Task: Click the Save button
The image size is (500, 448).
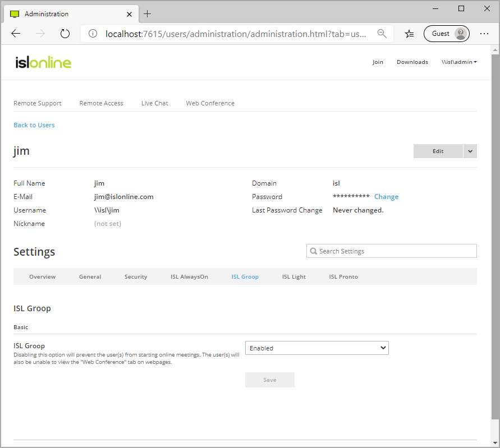Action: click(x=270, y=380)
